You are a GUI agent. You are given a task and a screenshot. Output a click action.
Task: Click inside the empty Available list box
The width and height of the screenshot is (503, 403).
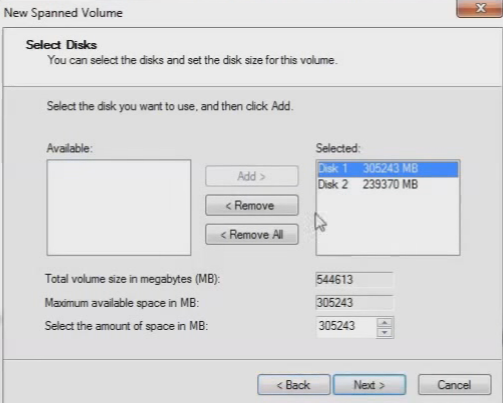119,208
